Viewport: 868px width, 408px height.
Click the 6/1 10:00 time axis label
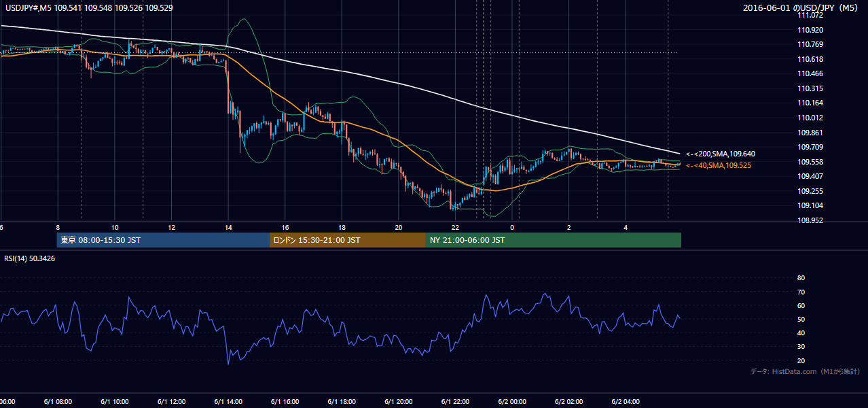tap(115, 402)
